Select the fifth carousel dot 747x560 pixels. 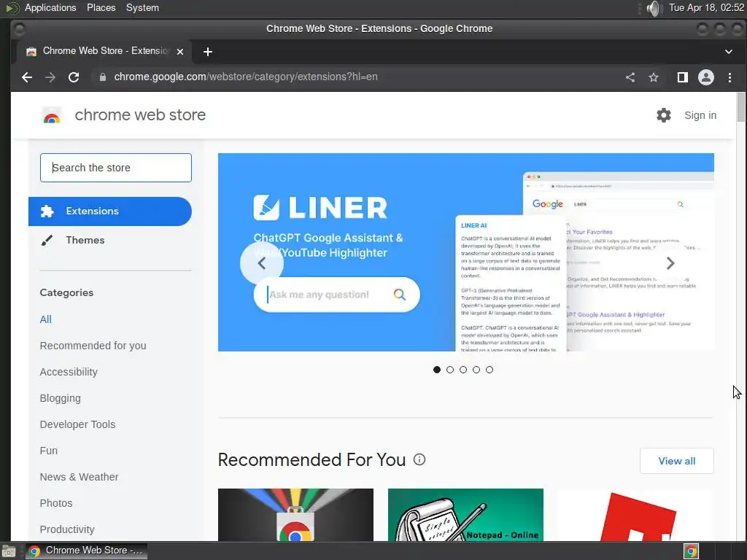point(489,370)
